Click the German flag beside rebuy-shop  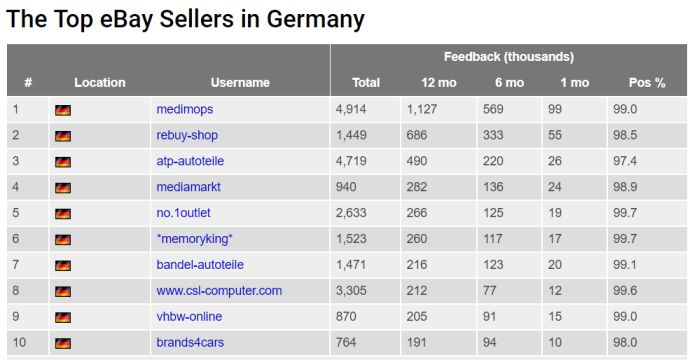(x=63, y=136)
